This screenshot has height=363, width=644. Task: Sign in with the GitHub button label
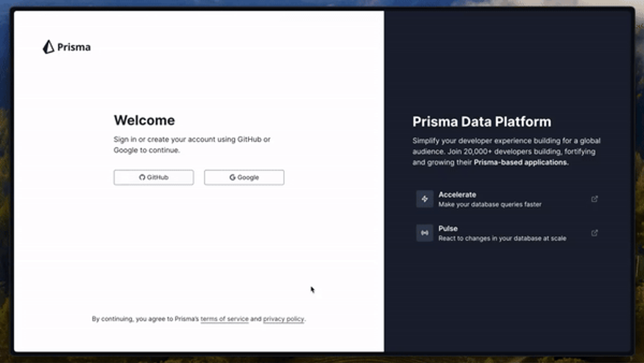coord(157,177)
